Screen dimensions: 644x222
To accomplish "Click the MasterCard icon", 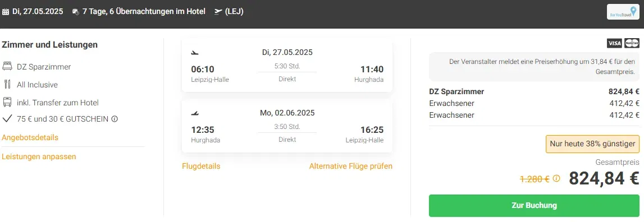I will (x=632, y=43).
